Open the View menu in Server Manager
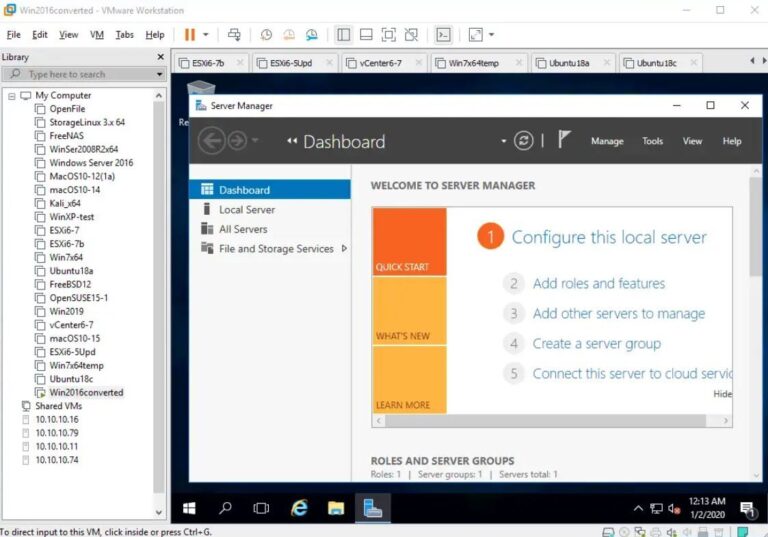Image resolution: width=768 pixels, height=537 pixels. pyautogui.click(x=692, y=141)
